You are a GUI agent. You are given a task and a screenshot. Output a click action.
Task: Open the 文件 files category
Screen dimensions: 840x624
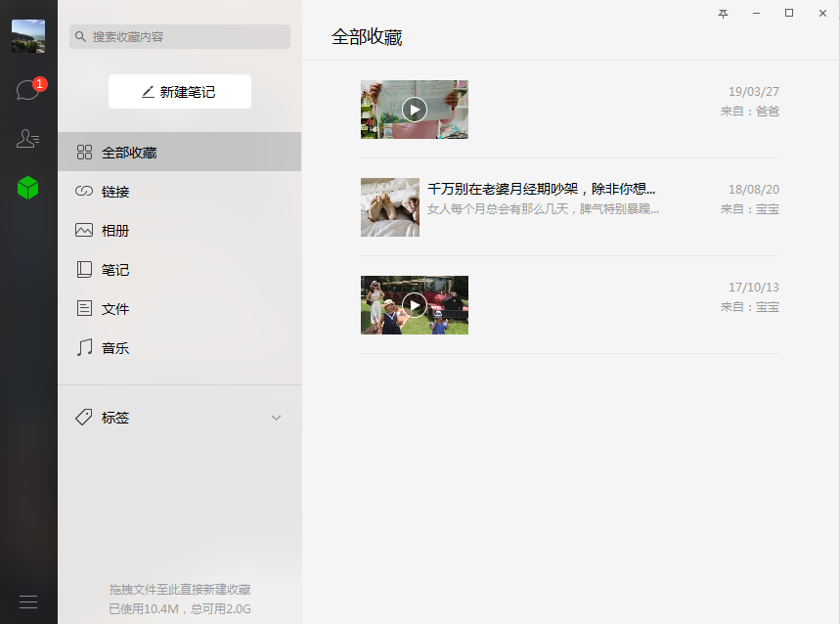tap(115, 309)
